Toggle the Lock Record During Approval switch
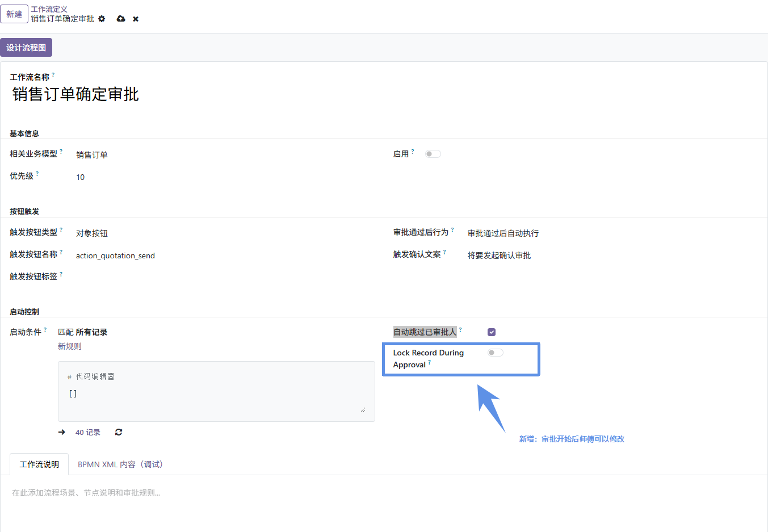Viewport: 768px width, 532px height. click(x=496, y=353)
